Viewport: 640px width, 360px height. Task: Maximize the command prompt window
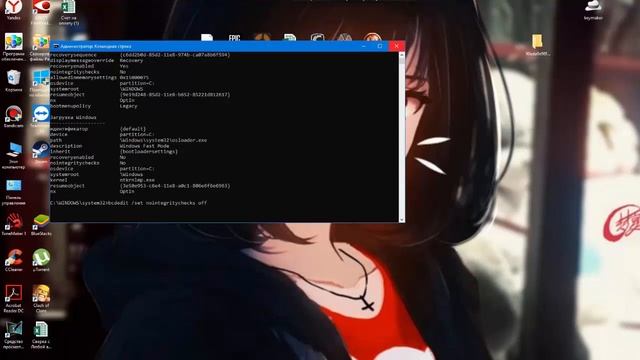[x=380, y=46]
